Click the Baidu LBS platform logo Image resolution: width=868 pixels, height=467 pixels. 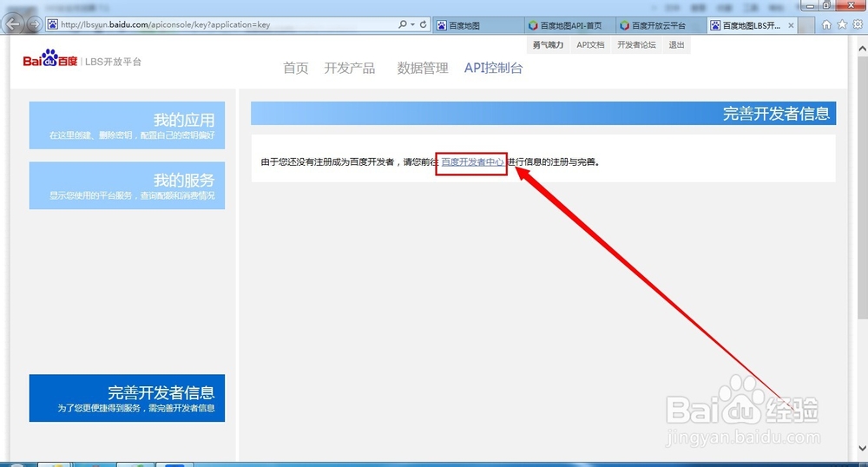(82, 59)
